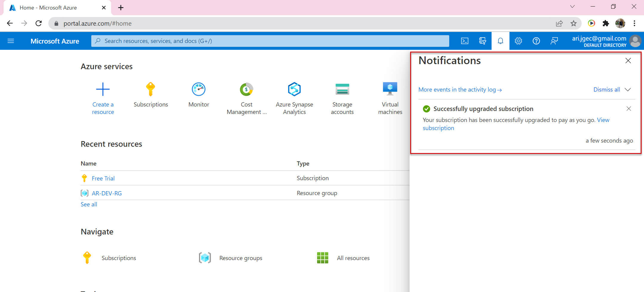Click the All resources grid icon
The height and width of the screenshot is (292, 644).
322,258
